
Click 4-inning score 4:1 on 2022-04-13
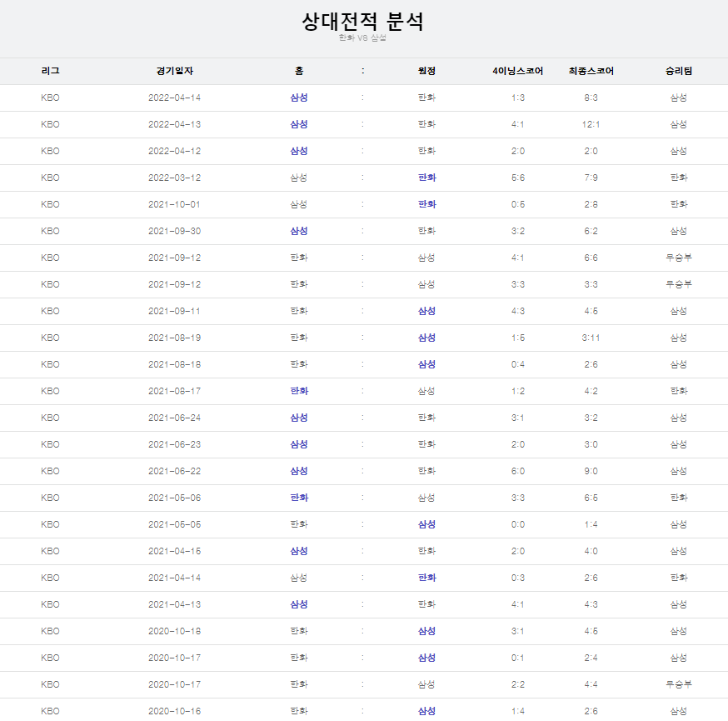pos(517,124)
